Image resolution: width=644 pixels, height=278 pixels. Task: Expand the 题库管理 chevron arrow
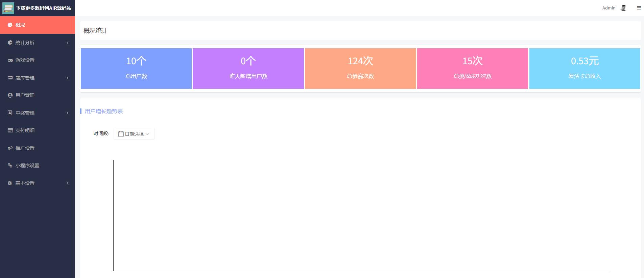pyautogui.click(x=68, y=78)
